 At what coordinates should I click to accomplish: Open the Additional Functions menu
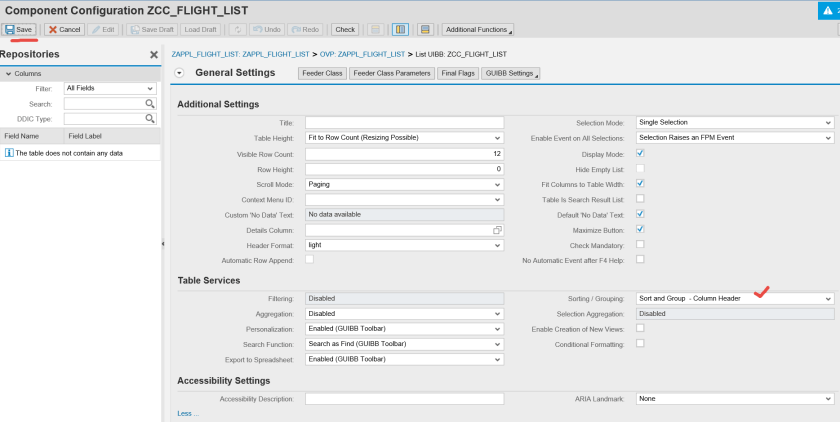(478, 30)
